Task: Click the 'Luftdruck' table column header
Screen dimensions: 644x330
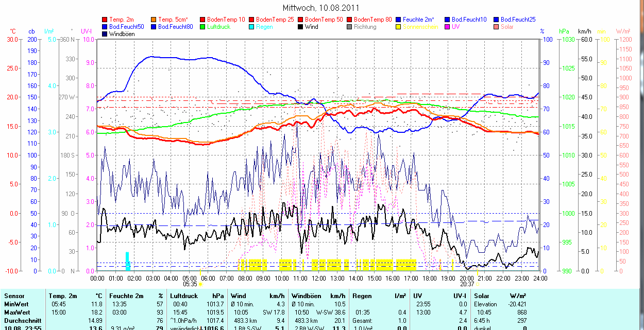Action: (184, 296)
